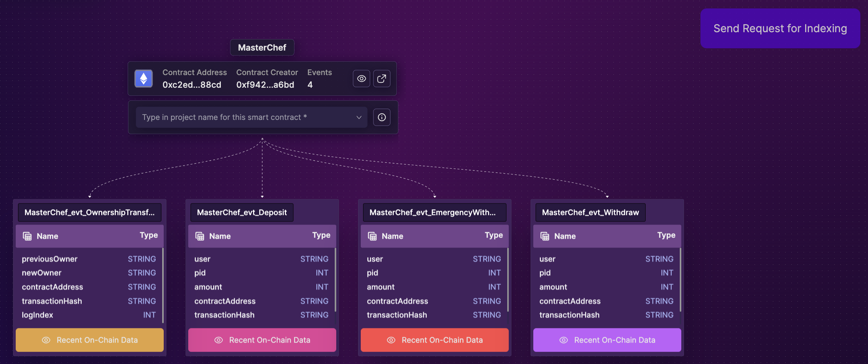
Task: Click eye icon on pink Recent On-Chain Data button
Action: coord(219,340)
